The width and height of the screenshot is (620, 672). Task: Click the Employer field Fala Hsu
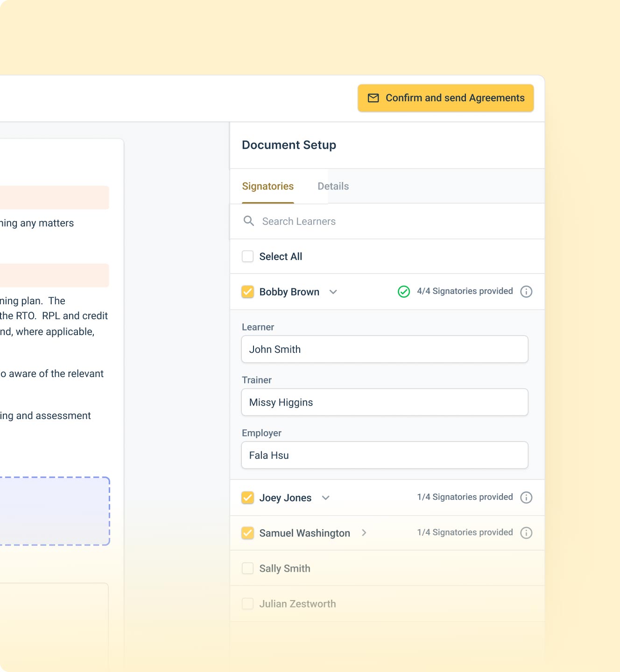point(385,455)
